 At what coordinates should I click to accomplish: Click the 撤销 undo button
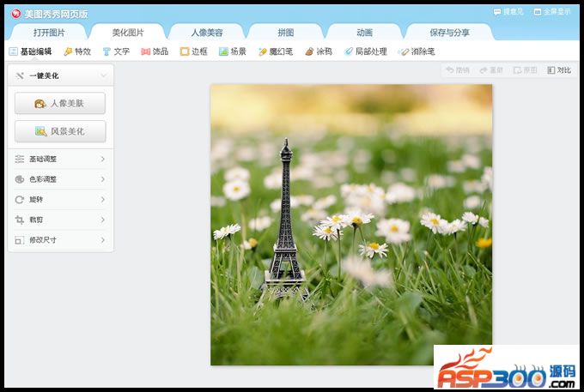pos(458,70)
